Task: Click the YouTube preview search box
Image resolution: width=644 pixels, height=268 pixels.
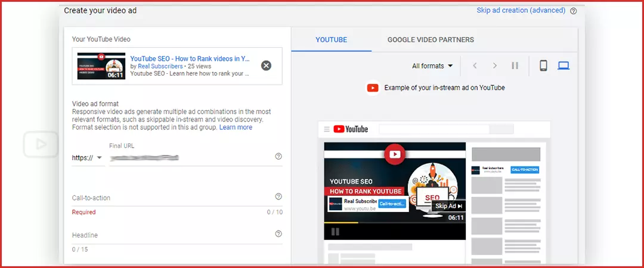Action: click(x=434, y=129)
